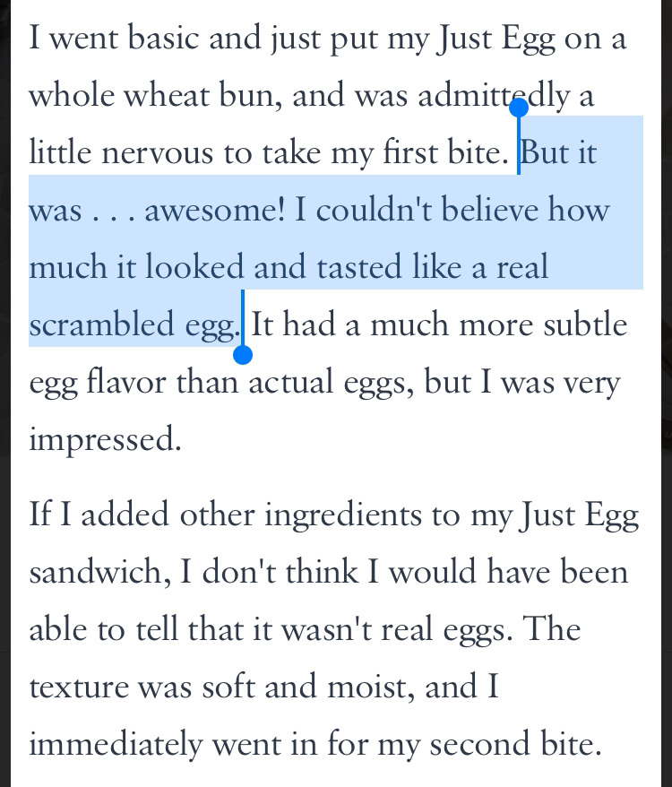The width and height of the screenshot is (672, 787).
Task: Tap the dark margin left of the article
Action: (x=5, y=393)
